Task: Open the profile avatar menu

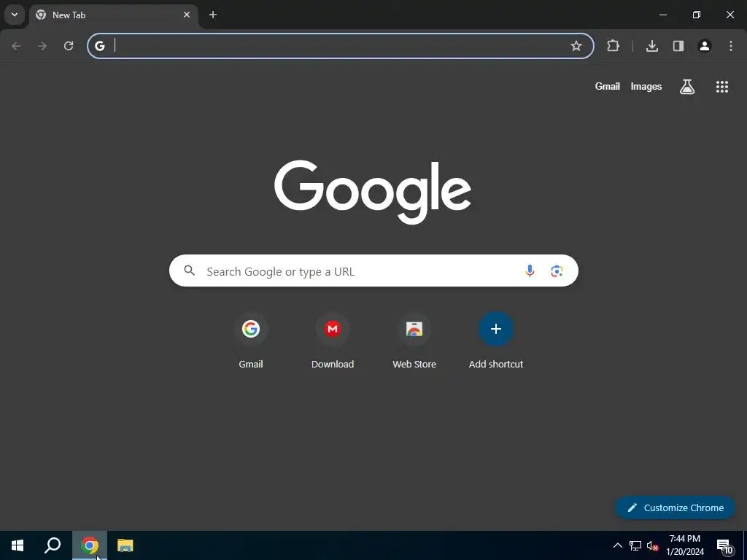Action: click(705, 46)
